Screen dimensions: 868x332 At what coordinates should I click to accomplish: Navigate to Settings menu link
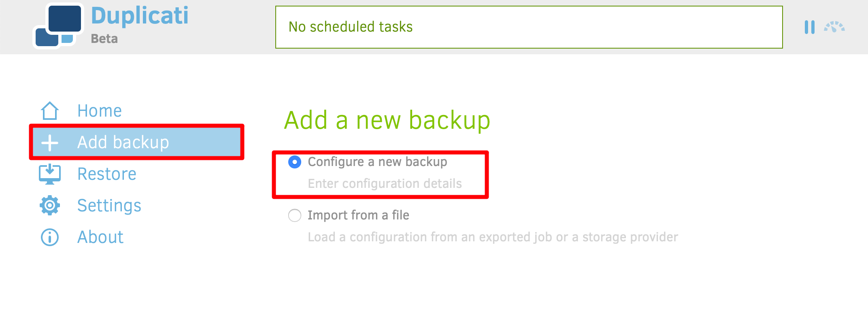[109, 205]
